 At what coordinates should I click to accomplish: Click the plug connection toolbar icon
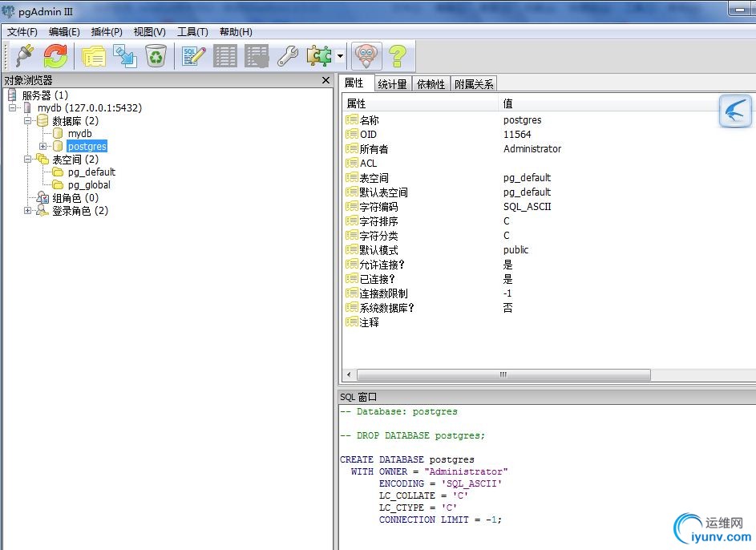coord(25,55)
